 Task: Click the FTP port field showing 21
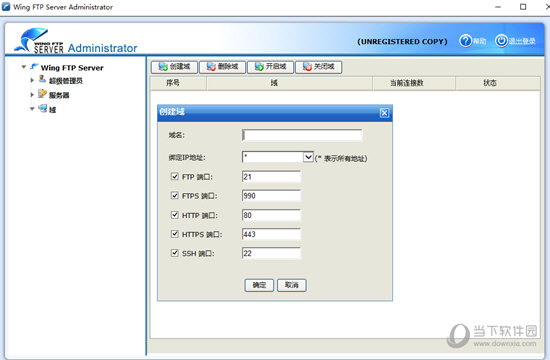271,176
